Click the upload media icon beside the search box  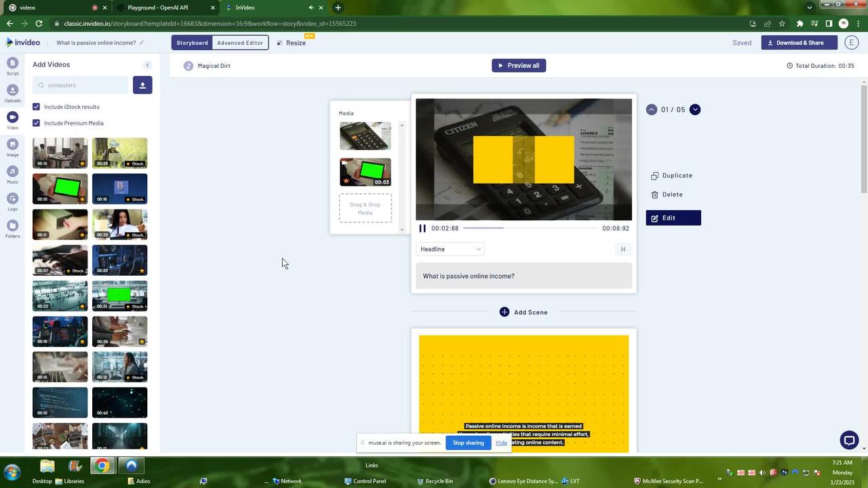(142, 85)
